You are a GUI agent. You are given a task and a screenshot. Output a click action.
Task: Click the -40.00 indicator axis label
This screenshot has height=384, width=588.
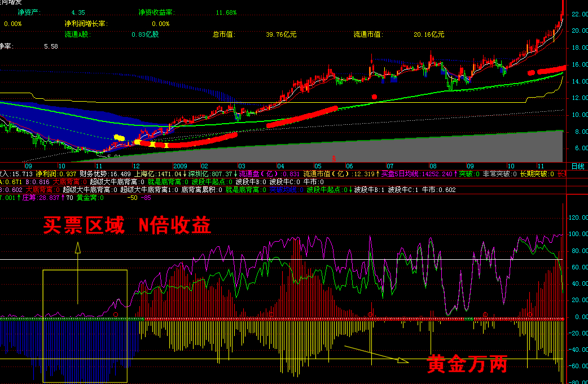[x=578, y=350]
